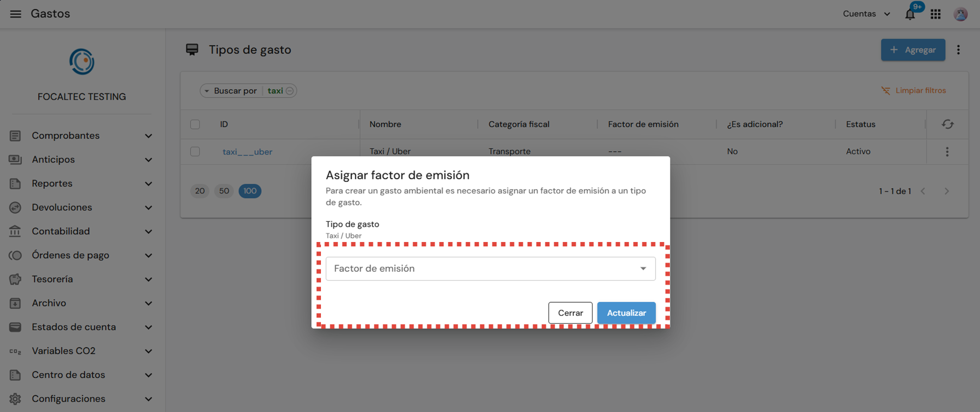Open the apps grid launcher
Viewport: 980px width, 412px height.
coord(935,14)
